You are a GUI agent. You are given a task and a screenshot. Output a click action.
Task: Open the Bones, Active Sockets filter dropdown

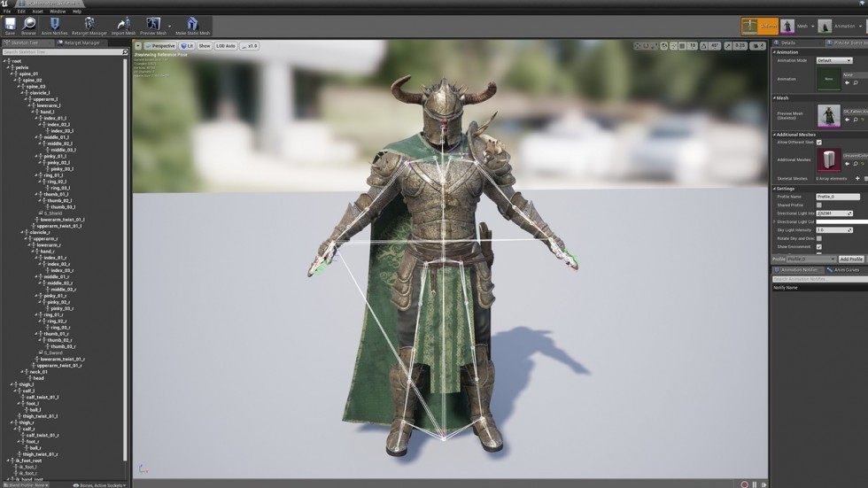pos(99,485)
